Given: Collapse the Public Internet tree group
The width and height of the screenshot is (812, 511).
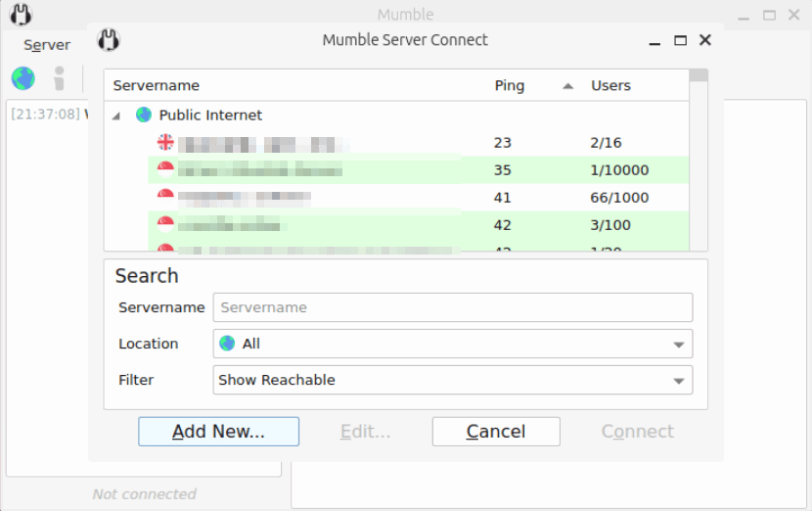Looking at the screenshot, I should tap(116, 116).
